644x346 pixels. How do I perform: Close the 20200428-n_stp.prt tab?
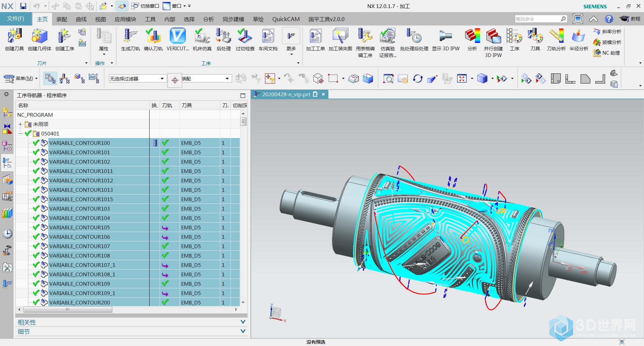pos(323,95)
